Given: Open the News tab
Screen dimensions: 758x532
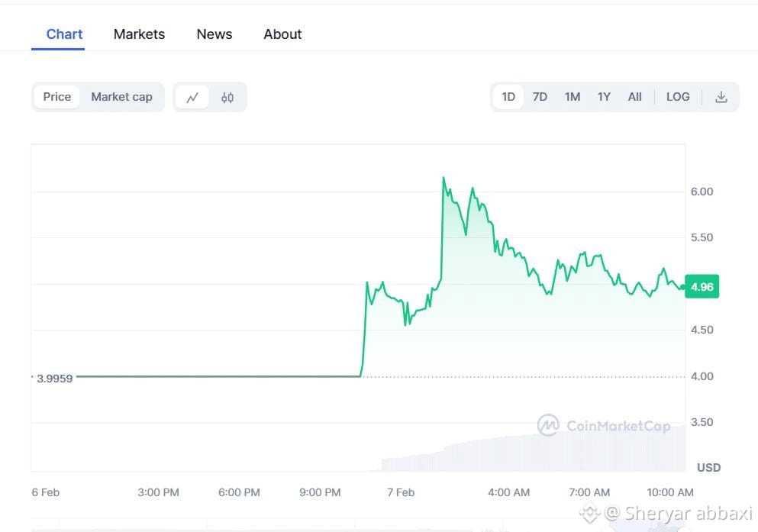Looking at the screenshot, I should pos(214,34).
